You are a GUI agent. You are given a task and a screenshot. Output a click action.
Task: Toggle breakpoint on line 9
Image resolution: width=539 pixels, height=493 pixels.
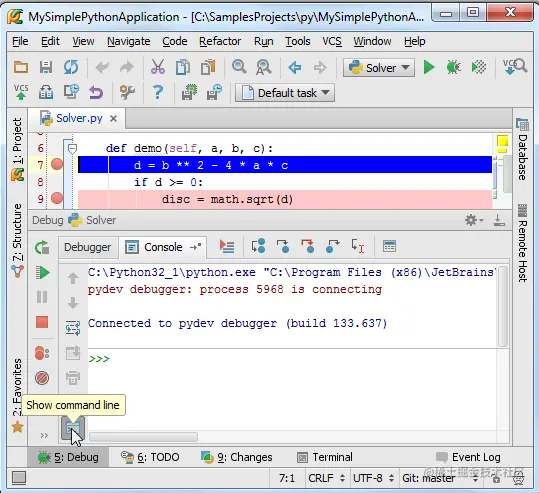click(57, 198)
